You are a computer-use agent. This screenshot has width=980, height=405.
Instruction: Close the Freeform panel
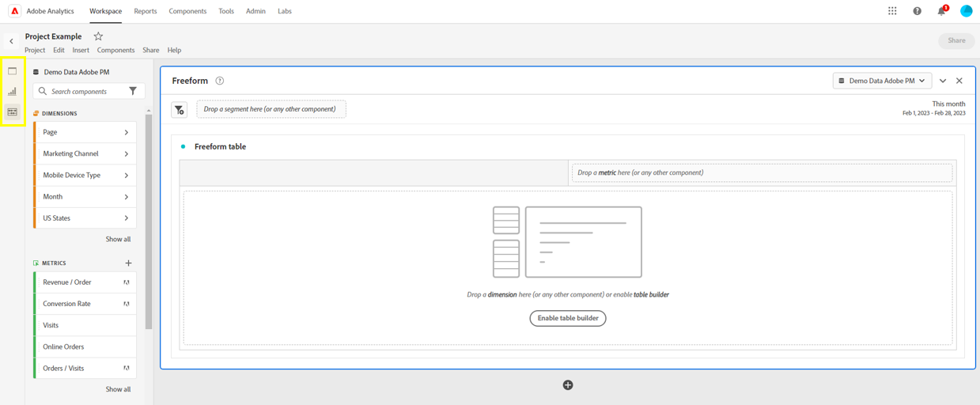pyautogui.click(x=959, y=81)
